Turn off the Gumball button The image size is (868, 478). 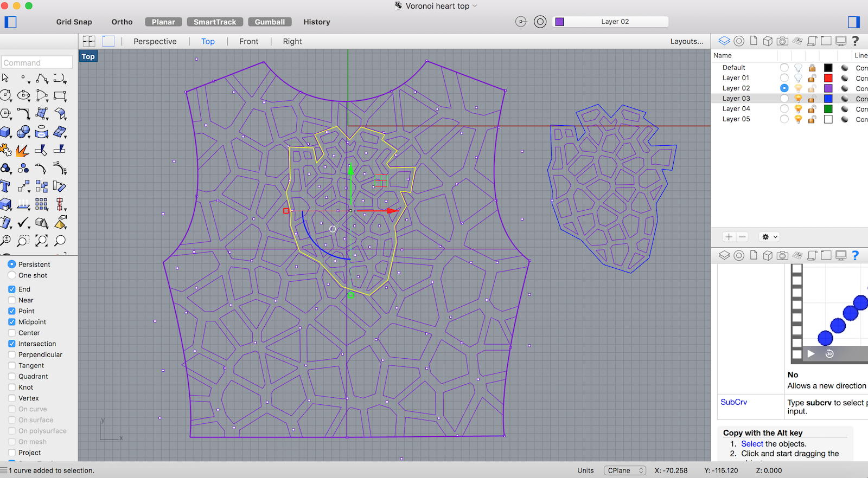[270, 22]
